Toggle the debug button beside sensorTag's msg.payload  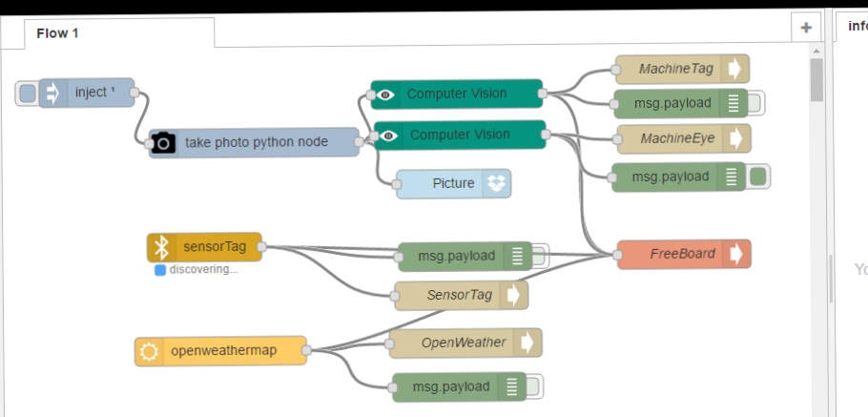point(540,256)
